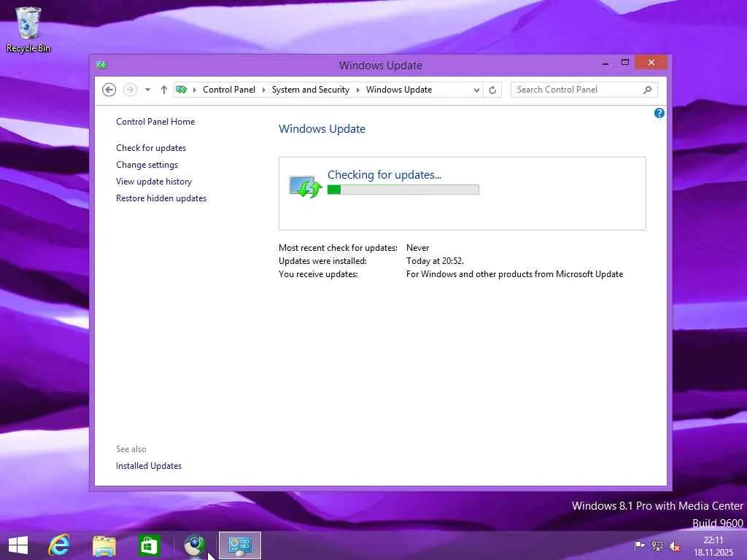Open File Explorer from taskbar
The height and width of the screenshot is (560, 747).
[x=104, y=545]
